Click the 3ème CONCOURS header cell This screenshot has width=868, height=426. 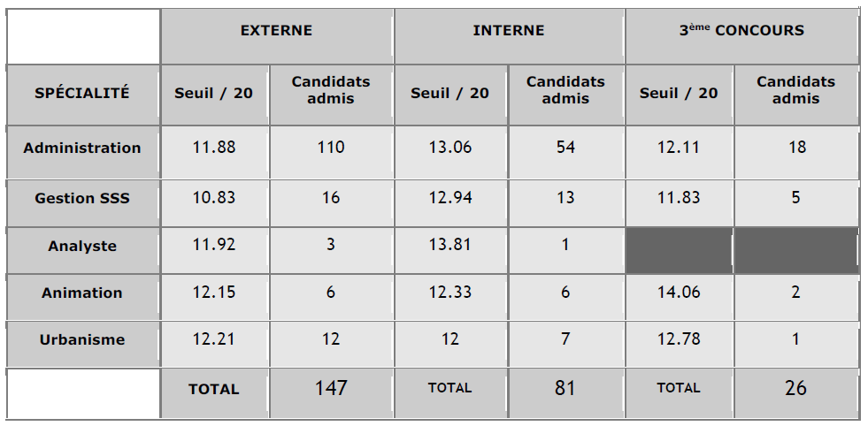click(x=741, y=31)
